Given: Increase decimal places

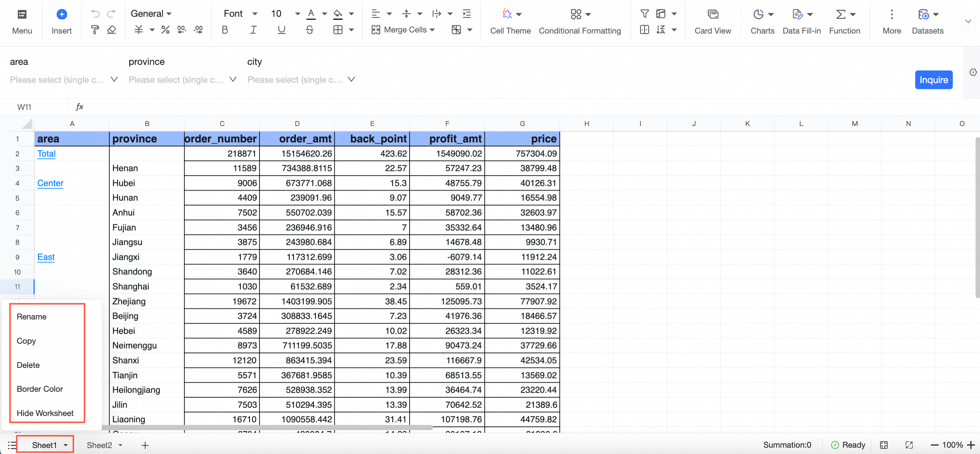Looking at the screenshot, I should point(198,30).
